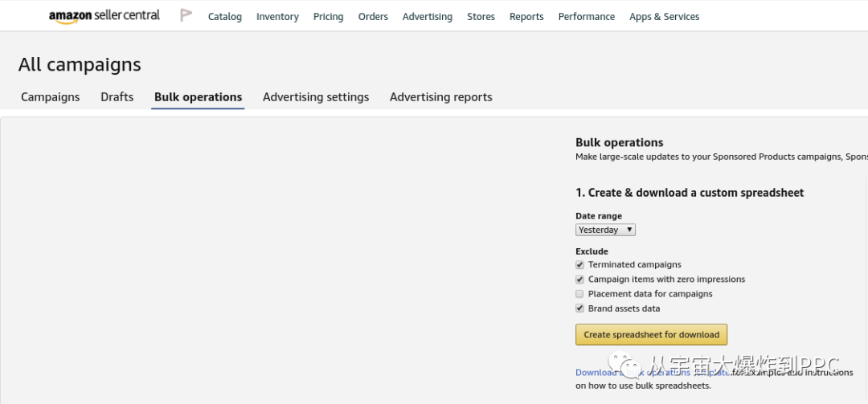This screenshot has width=868, height=404.
Task: Uncheck Brand assets data checkbox
Action: (579, 308)
